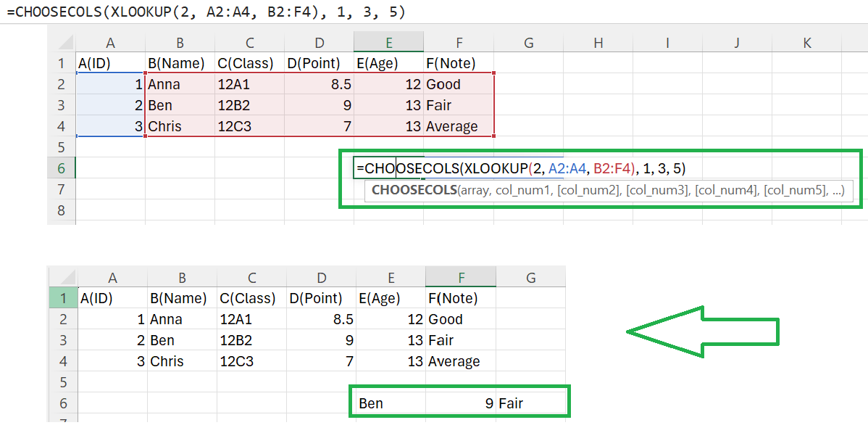Select row 1 header in the results sheet
The image size is (868, 433).
click(64, 298)
